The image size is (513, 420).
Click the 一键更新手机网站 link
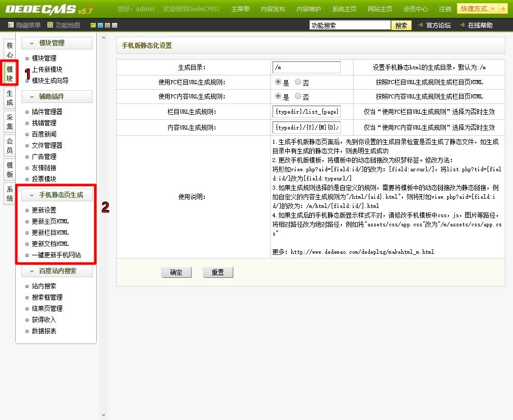[x=56, y=255]
